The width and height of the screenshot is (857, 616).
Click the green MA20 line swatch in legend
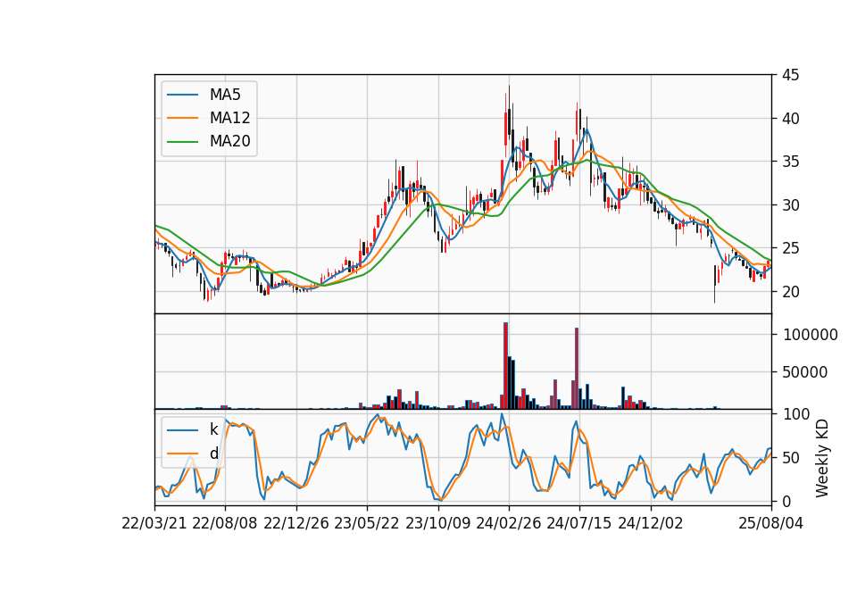pos(182,142)
